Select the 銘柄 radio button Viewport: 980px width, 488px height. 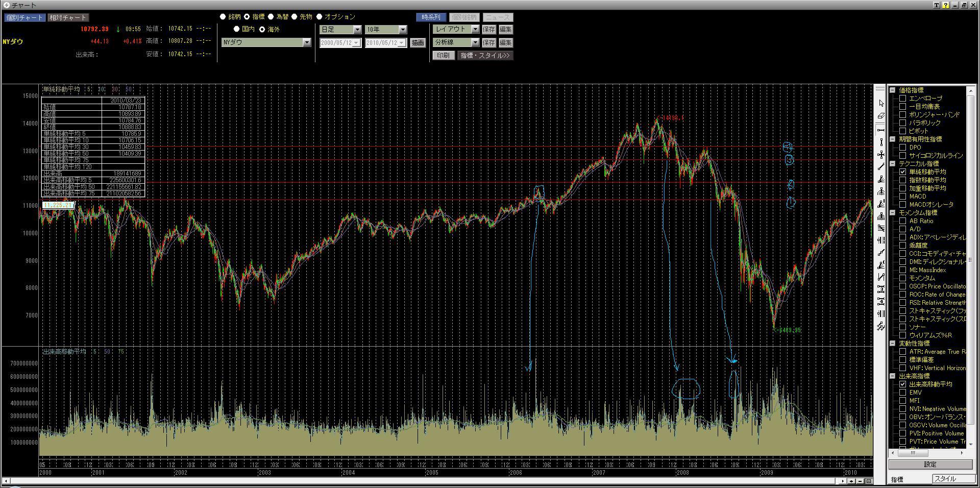pyautogui.click(x=223, y=17)
